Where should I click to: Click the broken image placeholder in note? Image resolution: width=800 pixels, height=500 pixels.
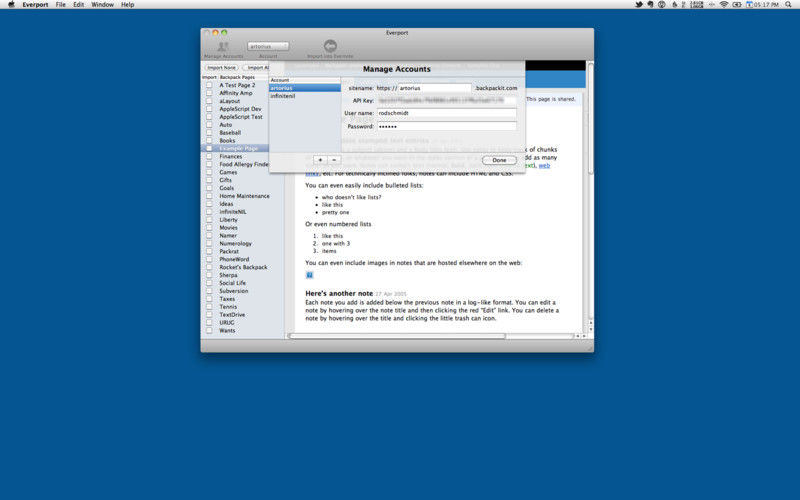(x=309, y=275)
